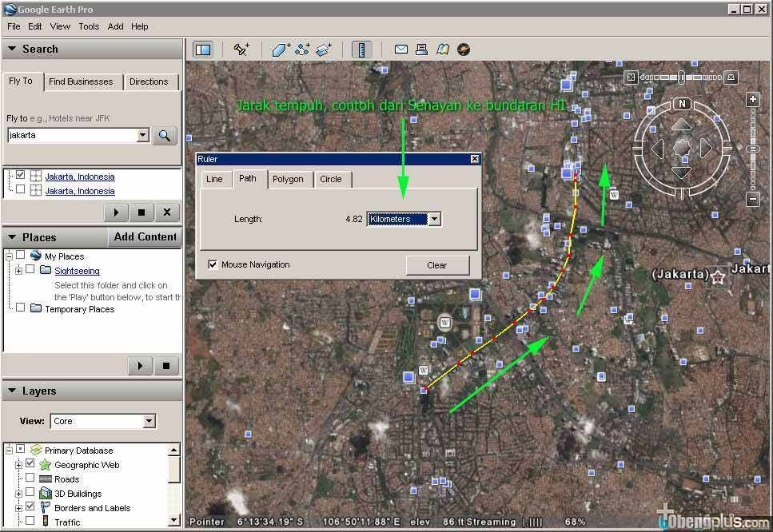This screenshot has height=532, width=773.
Task: Click the Wikipedia W marker near Senayan
Action: coord(444,323)
